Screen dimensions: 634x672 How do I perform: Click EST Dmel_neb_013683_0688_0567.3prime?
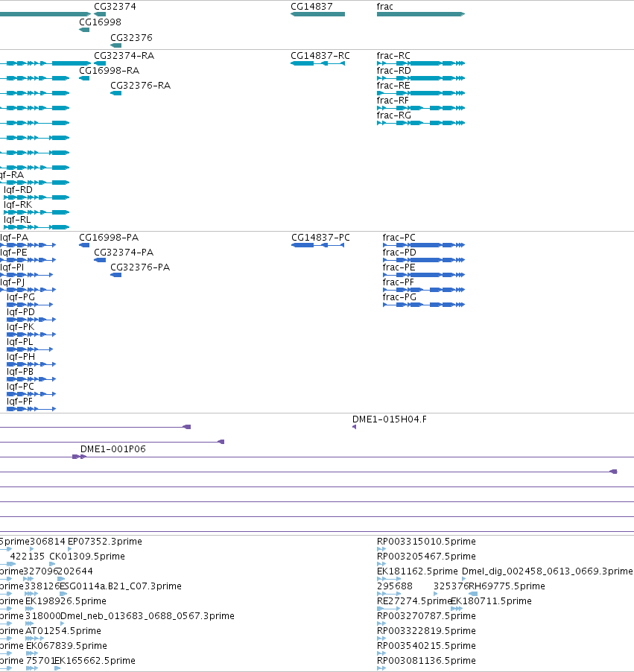147,616
